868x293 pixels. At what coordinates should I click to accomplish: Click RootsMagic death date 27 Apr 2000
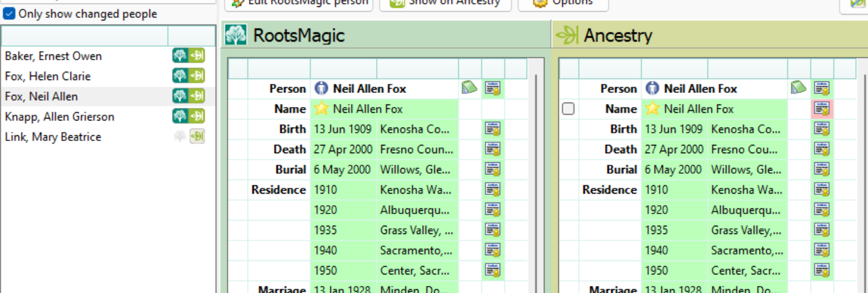click(x=343, y=149)
